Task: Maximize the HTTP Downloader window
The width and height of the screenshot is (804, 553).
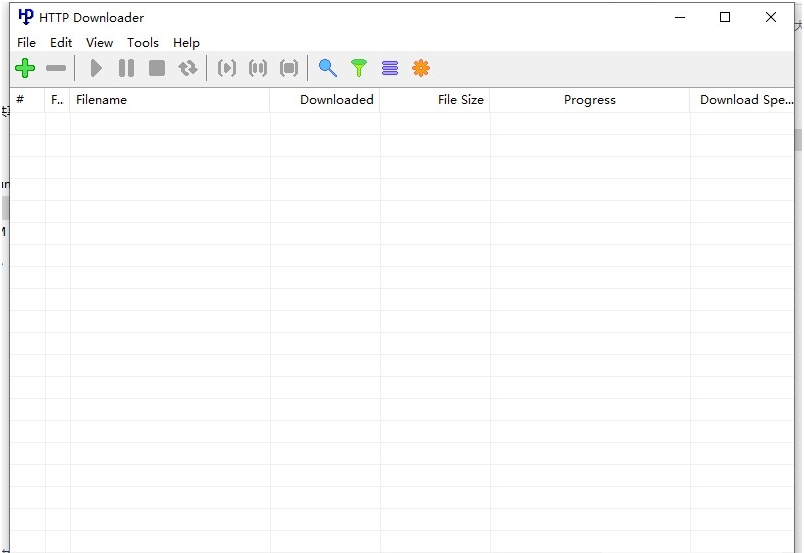Action: pyautogui.click(x=725, y=17)
